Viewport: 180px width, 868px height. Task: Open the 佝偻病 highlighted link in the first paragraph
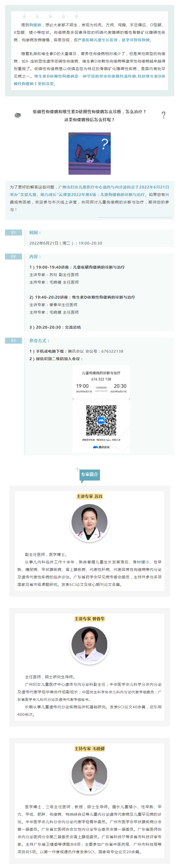[35, 25]
